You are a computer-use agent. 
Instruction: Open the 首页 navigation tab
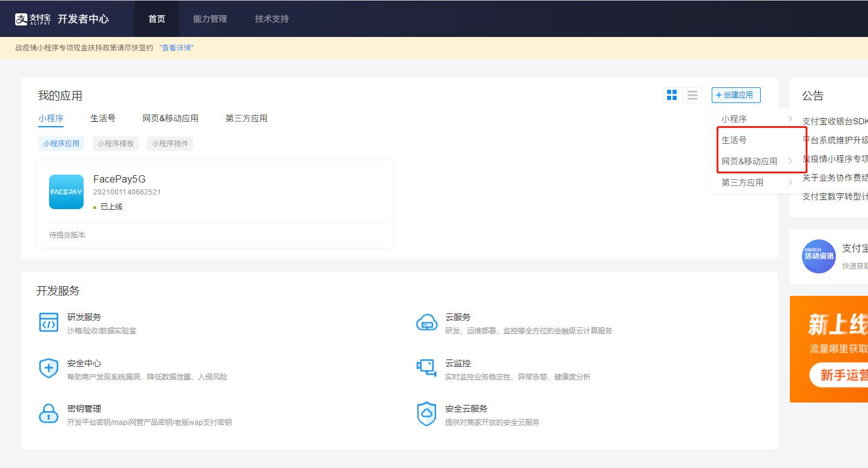pyautogui.click(x=157, y=19)
